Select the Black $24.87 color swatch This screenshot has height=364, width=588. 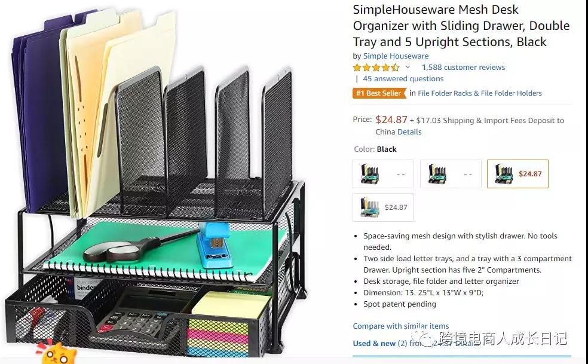pos(517,174)
